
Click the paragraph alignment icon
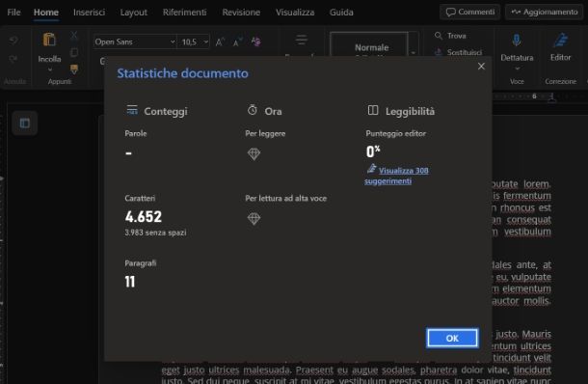[x=301, y=40]
